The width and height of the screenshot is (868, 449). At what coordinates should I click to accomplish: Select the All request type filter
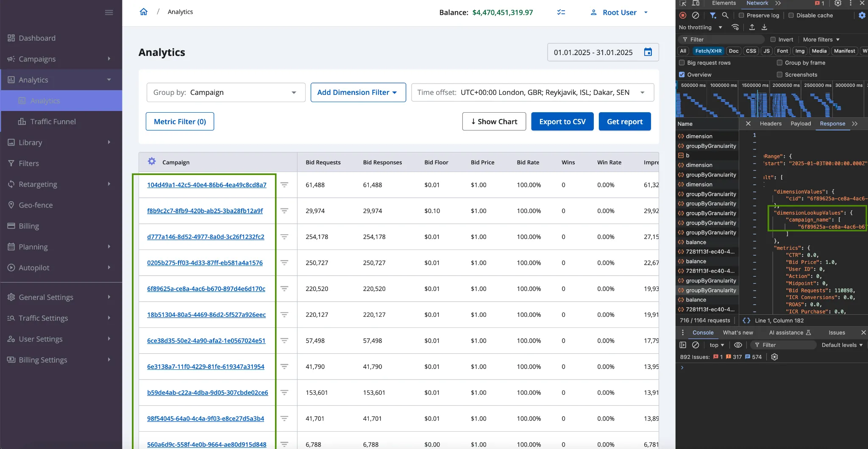(x=683, y=51)
